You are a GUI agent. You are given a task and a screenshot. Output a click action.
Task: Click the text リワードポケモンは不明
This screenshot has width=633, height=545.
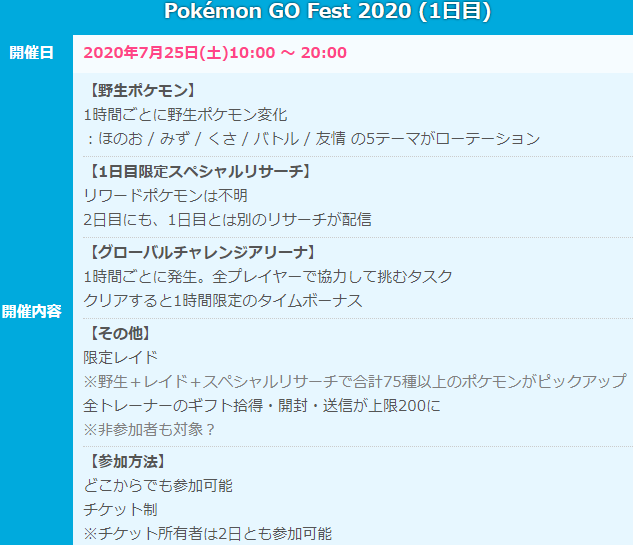[166, 196]
